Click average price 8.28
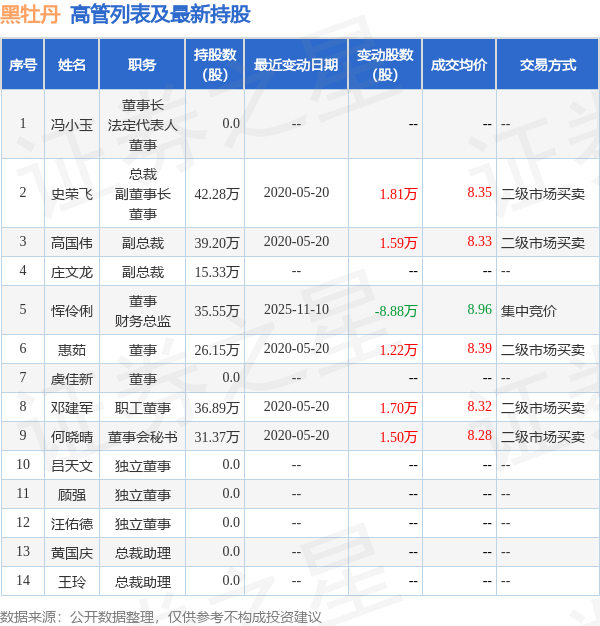 point(479,435)
